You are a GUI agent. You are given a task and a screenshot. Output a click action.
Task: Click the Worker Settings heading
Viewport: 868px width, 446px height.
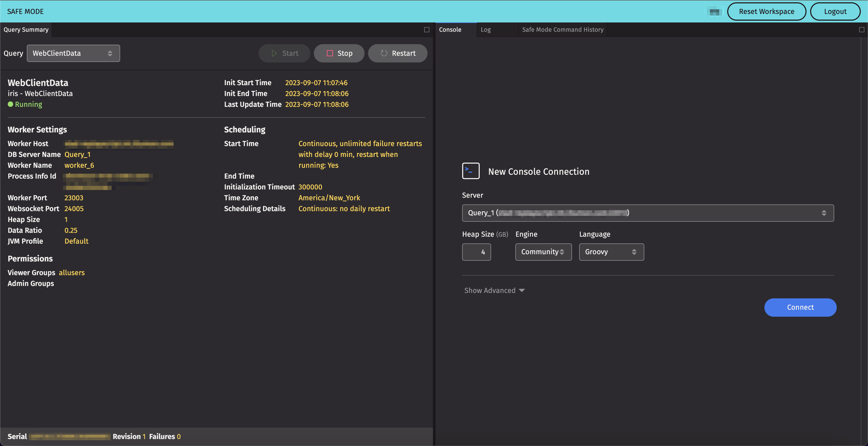coord(37,130)
